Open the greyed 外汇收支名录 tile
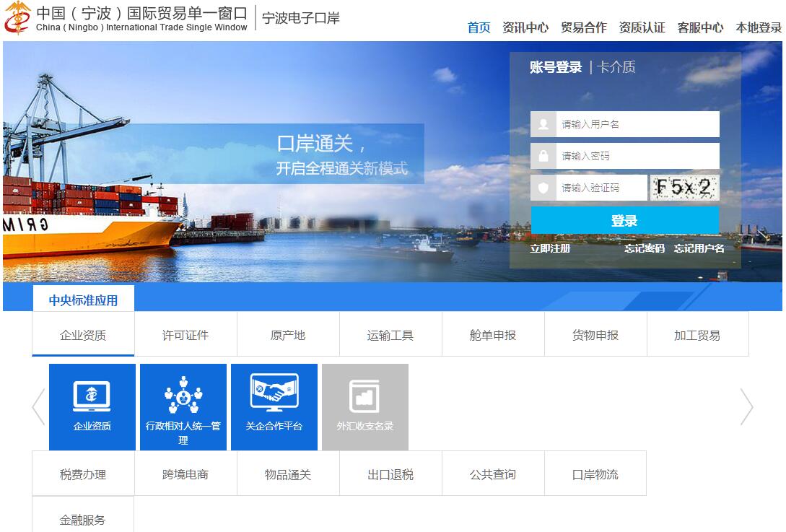786x532 pixels. pyautogui.click(x=365, y=406)
